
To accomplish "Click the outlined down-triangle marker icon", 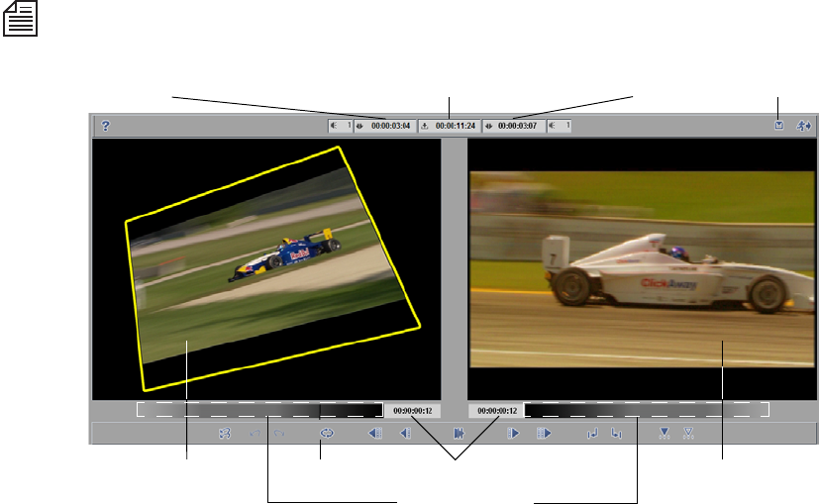I will pyautogui.click(x=688, y=433).
